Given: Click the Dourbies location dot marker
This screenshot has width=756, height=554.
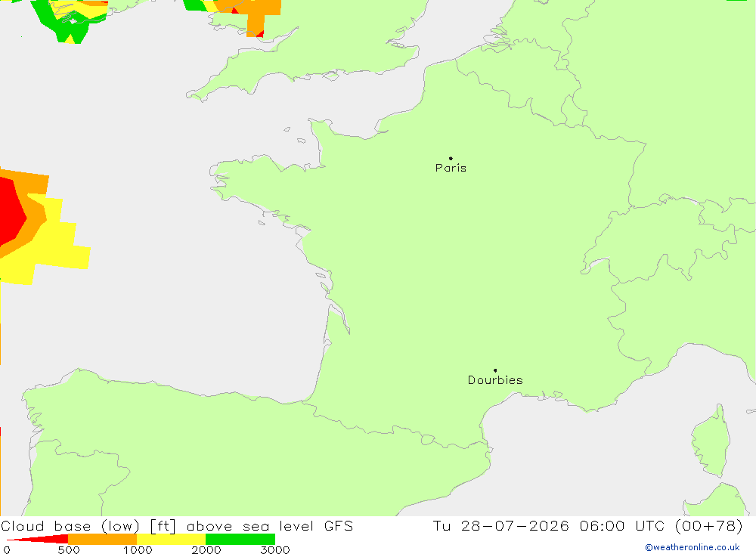Looking at the screenshot, I should pyautogui.click(x=495, y=370).
